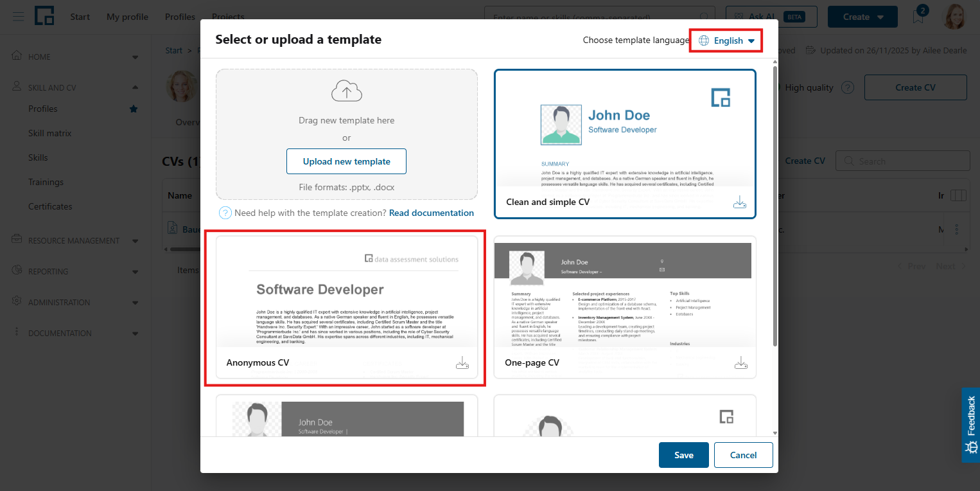Open the bookmarks icon with badge
Viewport: 980px width, 491px height.
click(x=919, y=16)
